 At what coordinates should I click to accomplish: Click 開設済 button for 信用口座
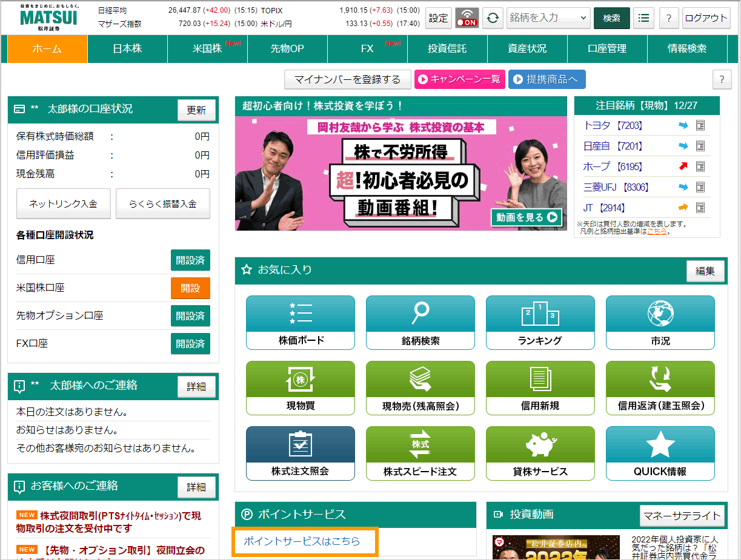click(190, 260)
